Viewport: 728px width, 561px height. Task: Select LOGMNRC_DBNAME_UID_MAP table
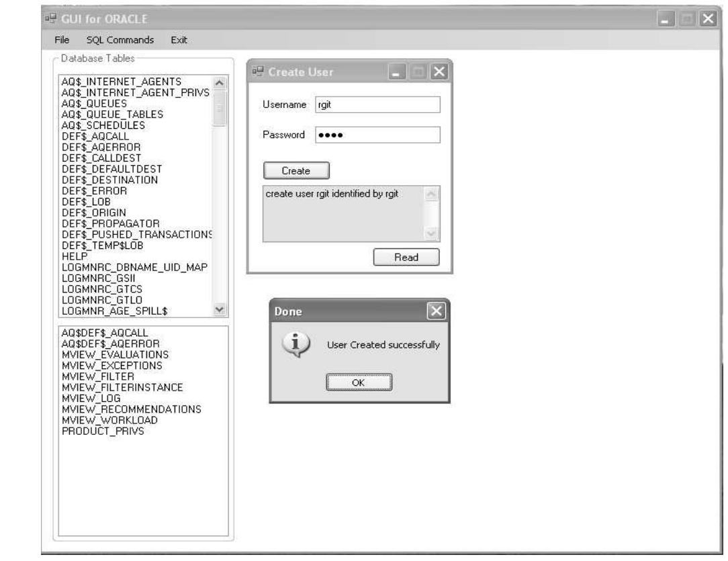pos(134,267)
